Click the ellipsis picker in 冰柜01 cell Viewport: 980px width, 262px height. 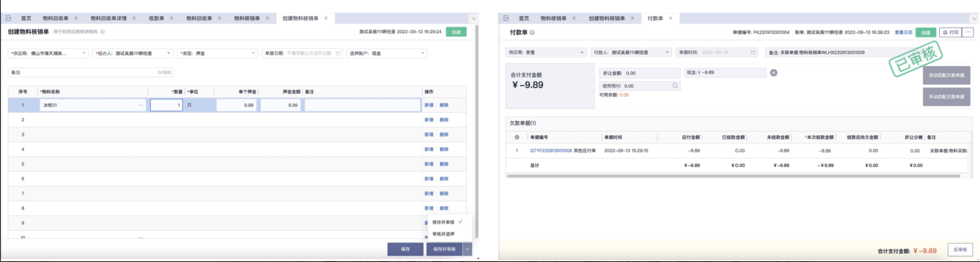(x=140, y=105)
